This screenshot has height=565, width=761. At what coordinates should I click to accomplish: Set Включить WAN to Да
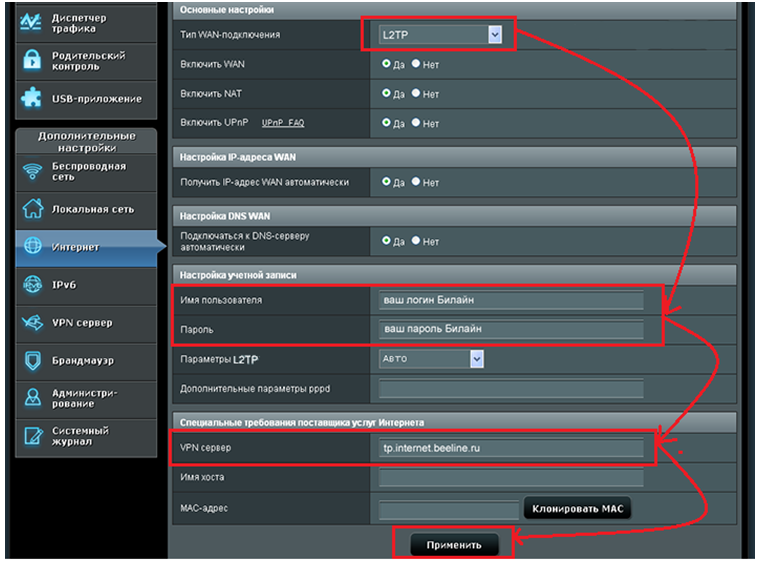click(x=386, y=64)
